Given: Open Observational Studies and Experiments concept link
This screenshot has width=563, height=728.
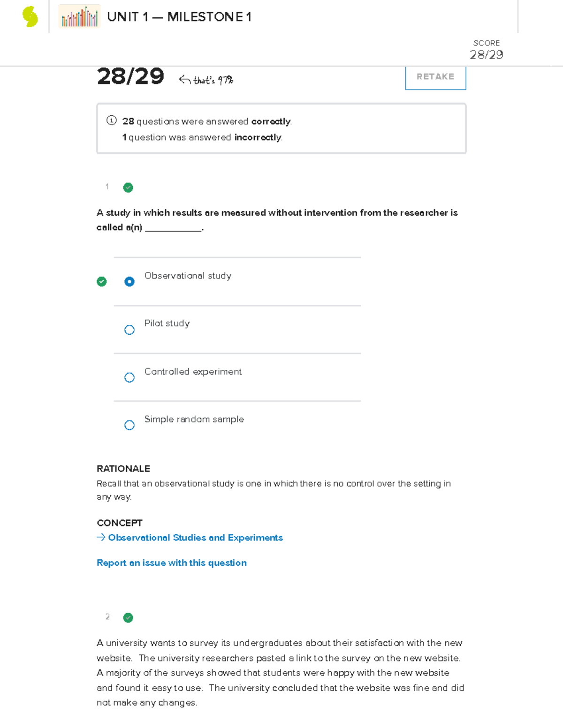Looking at the screenshot, I should point(195,537).
